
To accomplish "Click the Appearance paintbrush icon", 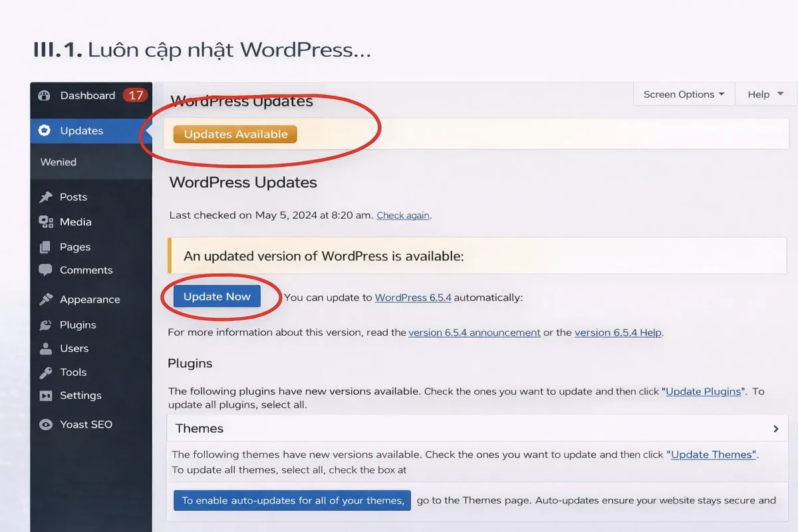I will (x=45, y=299).
